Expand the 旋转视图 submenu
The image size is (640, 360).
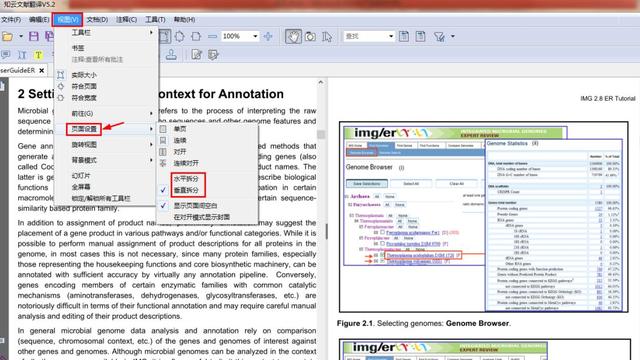click(106, 144)
